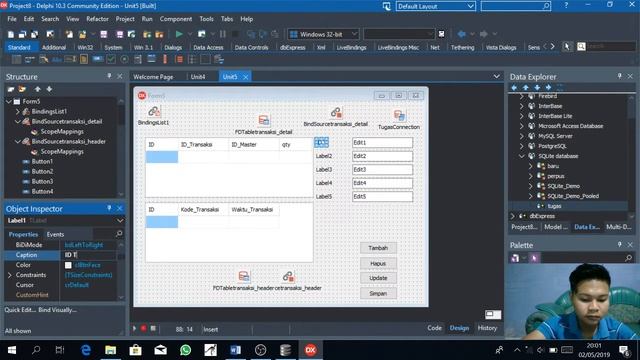Screen dimensions: 640x360
Task: Select the TListBox component in Standard palette
Action: [x=138, y=60]
